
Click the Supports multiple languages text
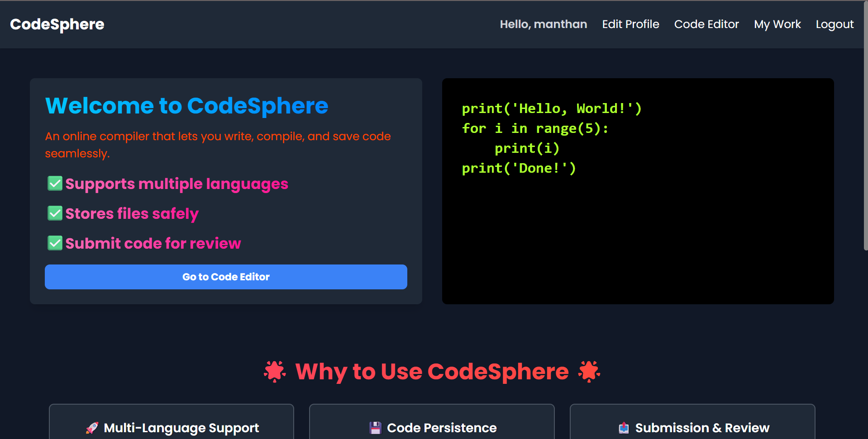tap(176, 184)
